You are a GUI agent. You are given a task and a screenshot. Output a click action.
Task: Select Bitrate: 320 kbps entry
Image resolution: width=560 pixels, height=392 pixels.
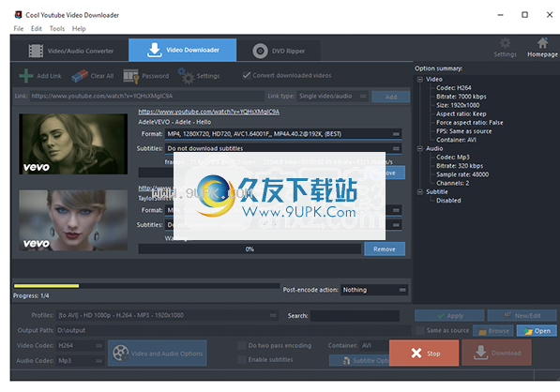tap(460, 166)
